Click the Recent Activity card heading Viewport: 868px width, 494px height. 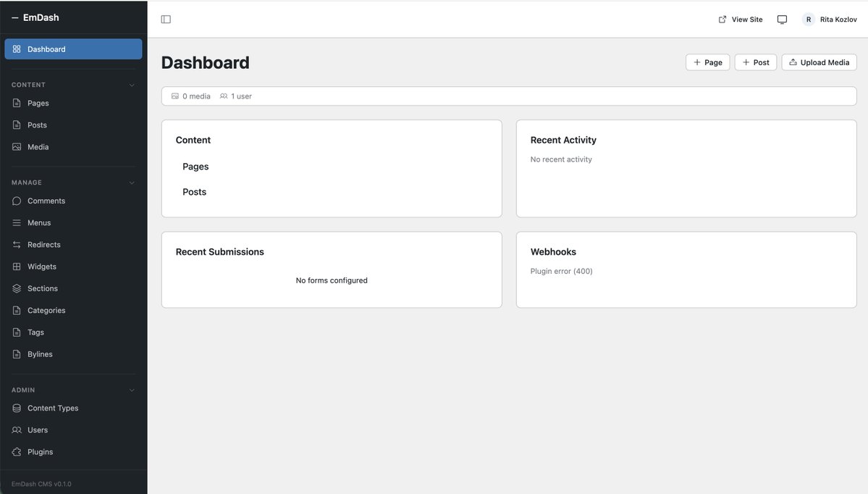(x=563, y=140)
